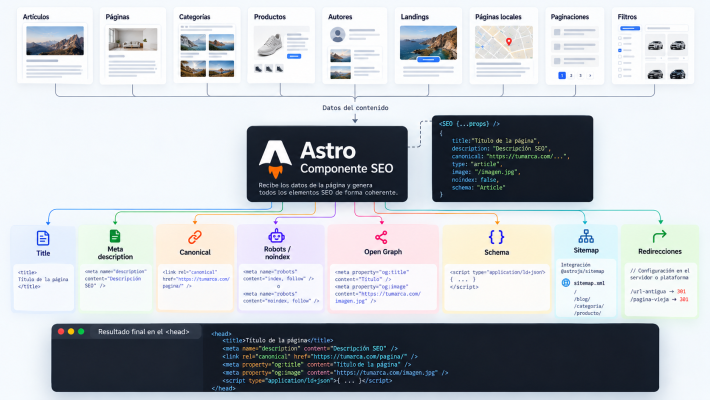Click the blue document icon above Title
The height and width of the screenshot is (400, 710).
click(43, 238)
